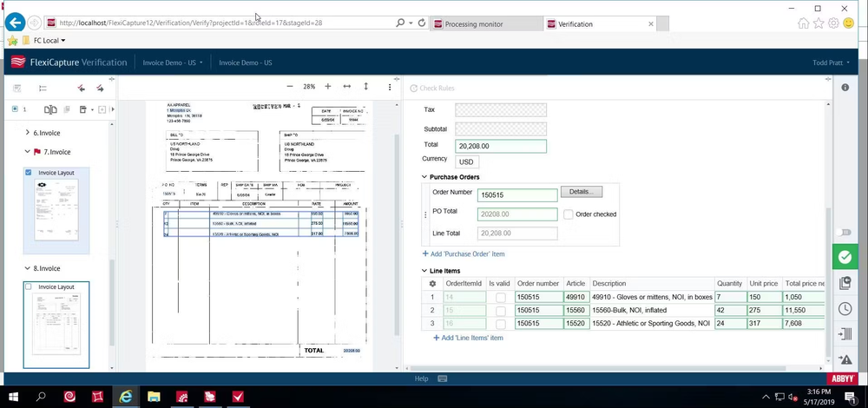Viewport: 868px width, 408px height.
Task: Click the info icon in right sidebar
Action: coord(845,88)
